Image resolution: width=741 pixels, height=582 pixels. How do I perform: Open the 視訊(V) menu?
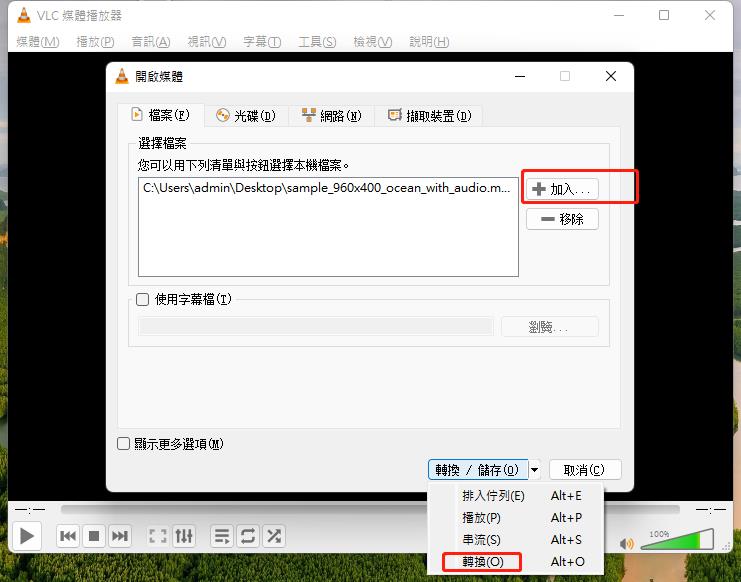pos(207,42)
